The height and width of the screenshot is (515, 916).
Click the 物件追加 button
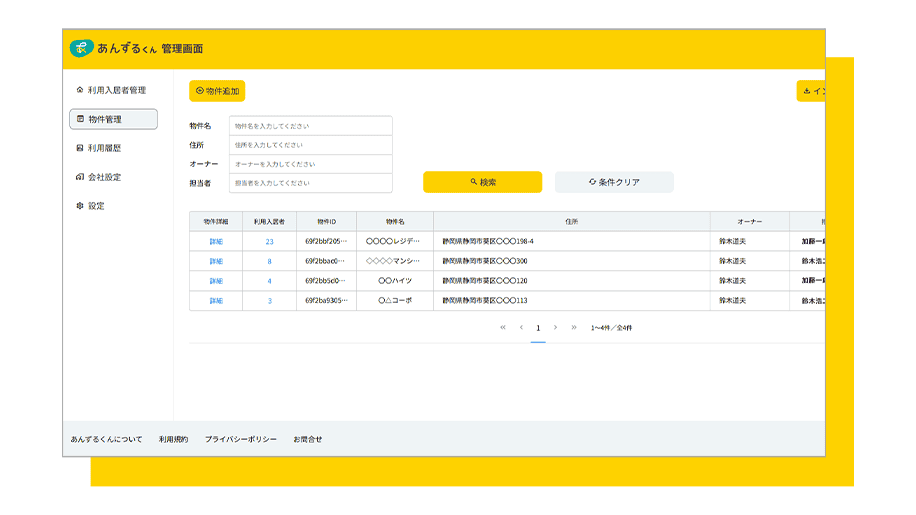217,91
